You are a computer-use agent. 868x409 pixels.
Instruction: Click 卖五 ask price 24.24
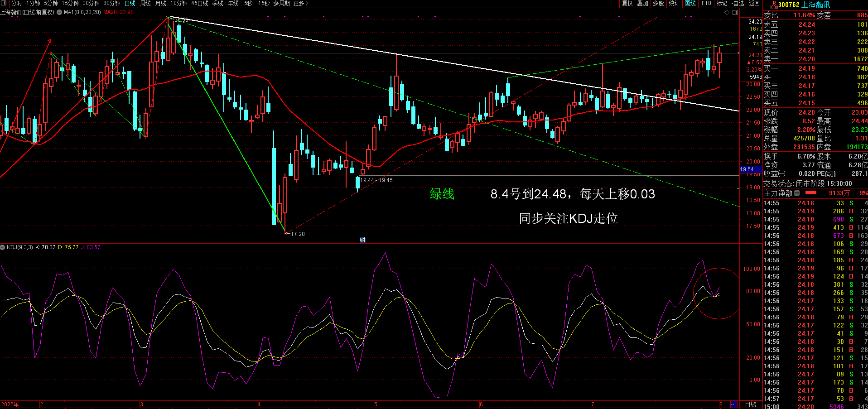coord(807,24)
